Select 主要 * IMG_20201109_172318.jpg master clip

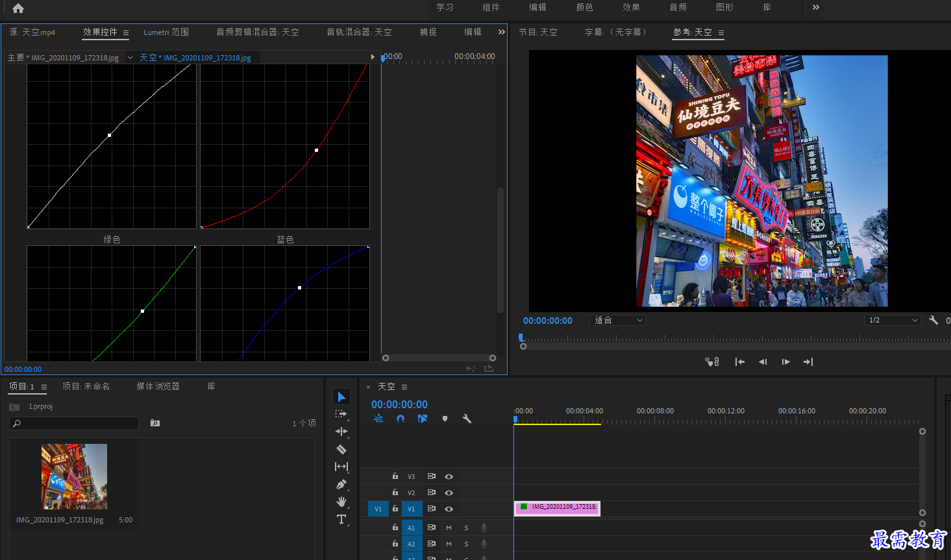coord(63,58)
